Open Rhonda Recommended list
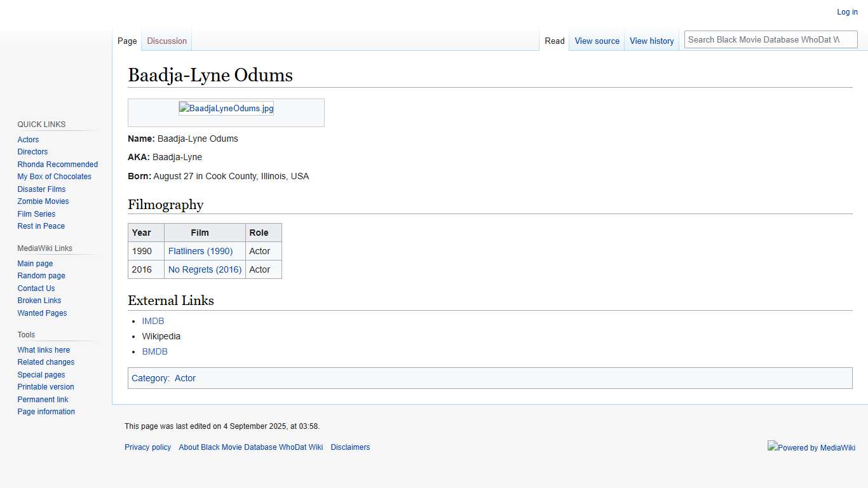Viewport: 868px width, 488px height. pos(57,164)
